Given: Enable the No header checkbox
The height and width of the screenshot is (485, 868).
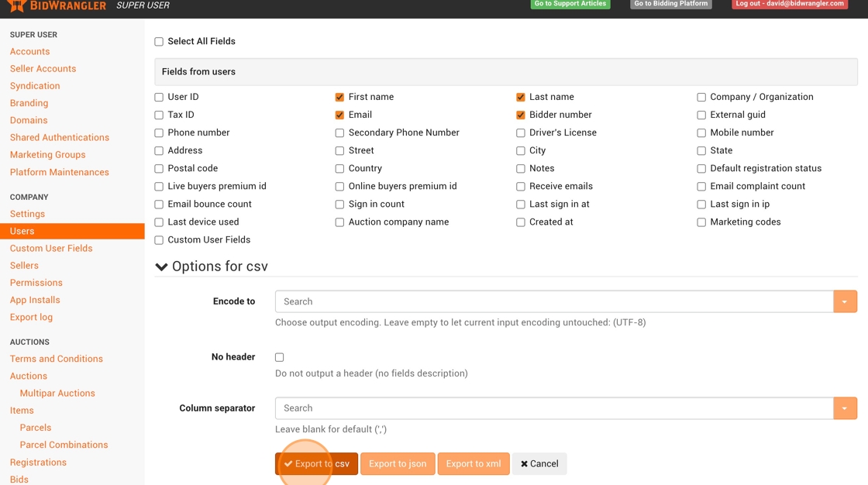Looking at the screenshot, I should point(280,357).
